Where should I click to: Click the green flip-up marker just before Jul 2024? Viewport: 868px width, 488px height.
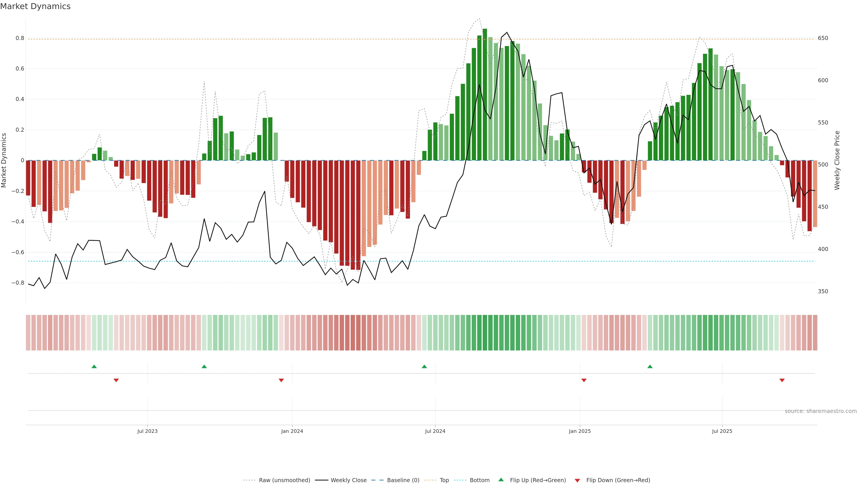pos(424,366)
